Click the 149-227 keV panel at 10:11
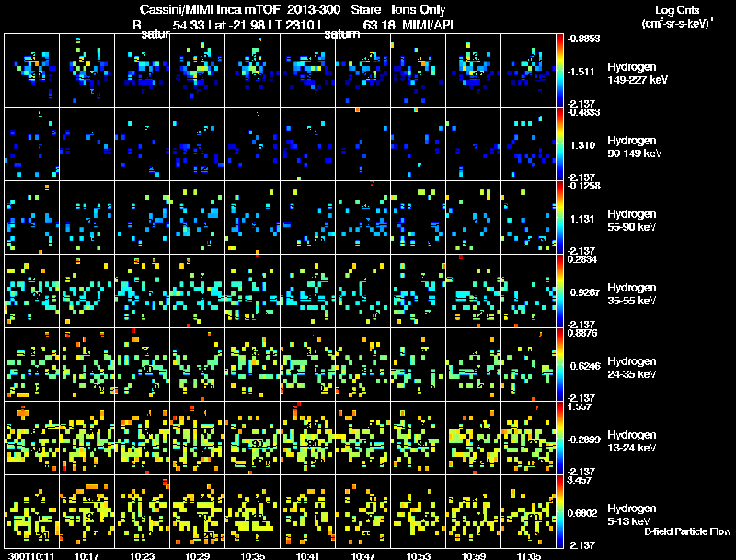The width and height of the screenshot is (736, 560). [31, 71]
